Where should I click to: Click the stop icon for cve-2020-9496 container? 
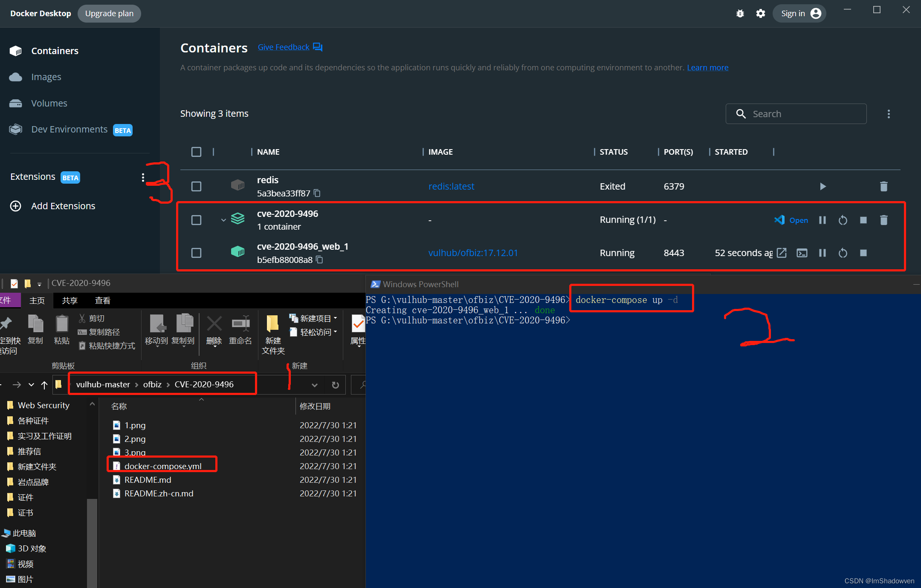[x=863, y=219]
